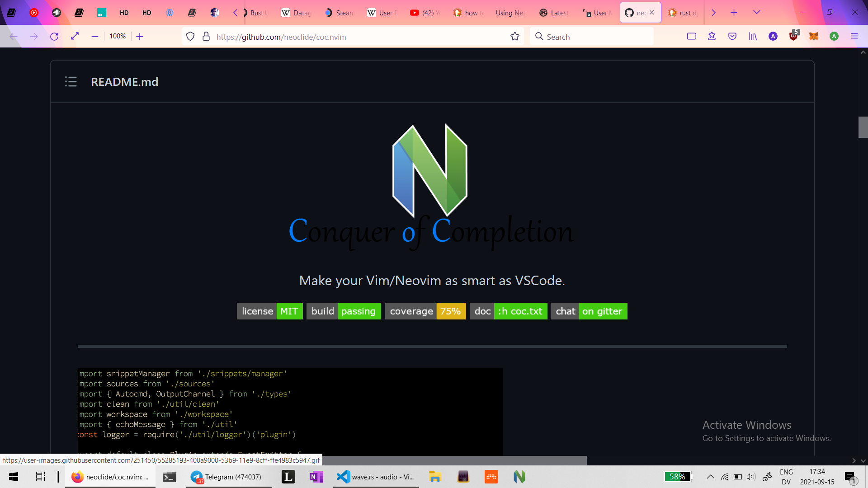The width and height of the screenshot is (868, 488).
Task: Open the bookmarks extension star icon
Action: point(712,37)
